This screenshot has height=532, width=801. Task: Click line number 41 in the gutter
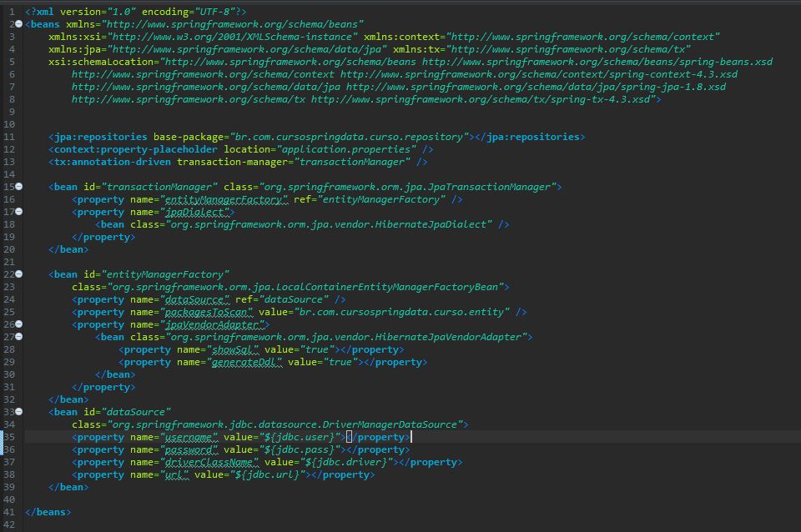(9, 512)
